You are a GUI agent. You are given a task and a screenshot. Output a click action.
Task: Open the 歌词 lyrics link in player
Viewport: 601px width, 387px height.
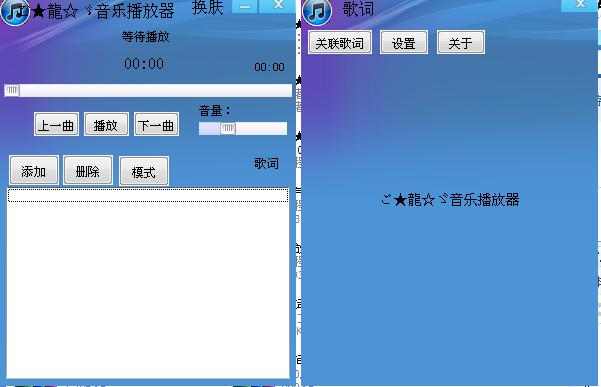[x=266, y=164]
